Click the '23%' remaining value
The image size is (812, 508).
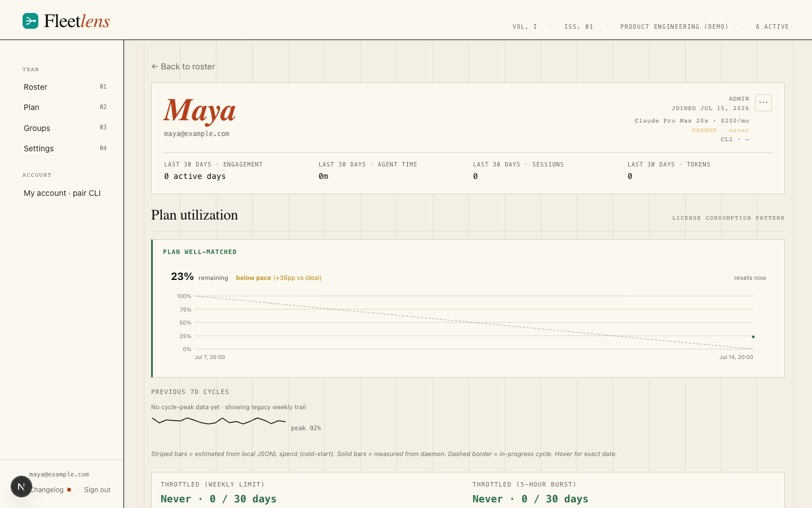coord(182,276)
